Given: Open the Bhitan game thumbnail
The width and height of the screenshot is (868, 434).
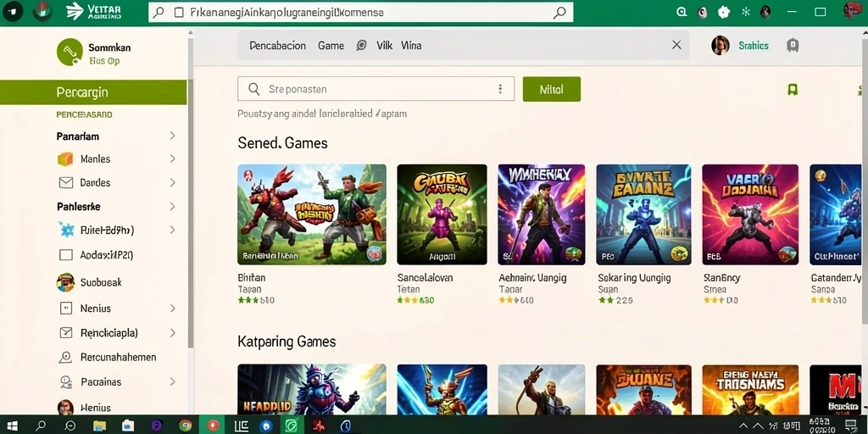Looking at the screenshot, I should click(312, 214).
